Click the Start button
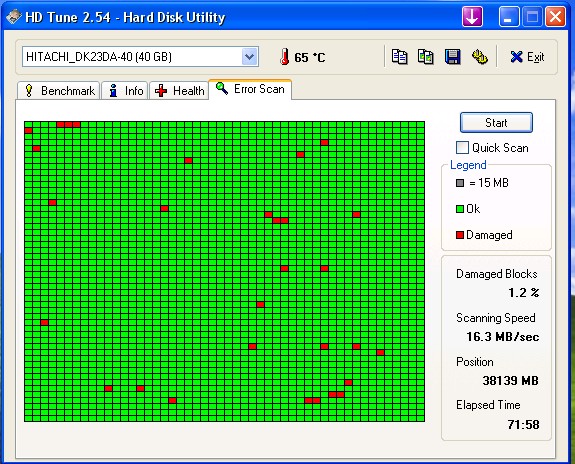The image size is (575, 464). click(x=496, y=123)
